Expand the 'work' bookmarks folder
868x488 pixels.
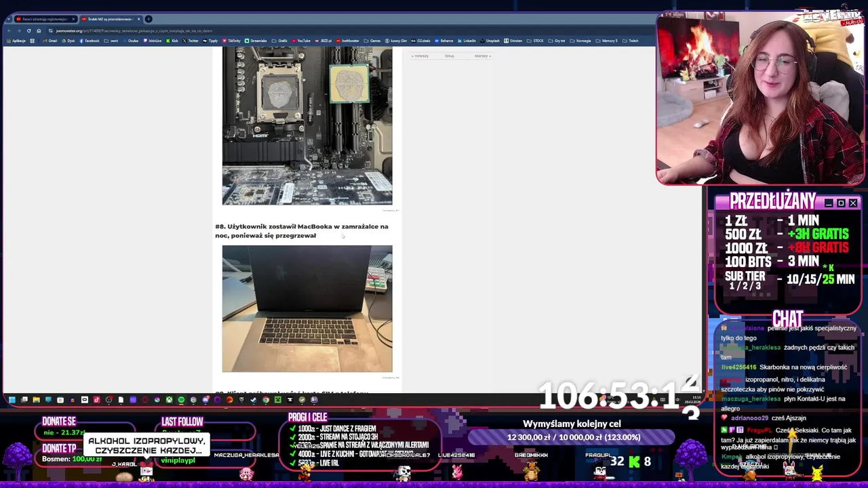111,41
